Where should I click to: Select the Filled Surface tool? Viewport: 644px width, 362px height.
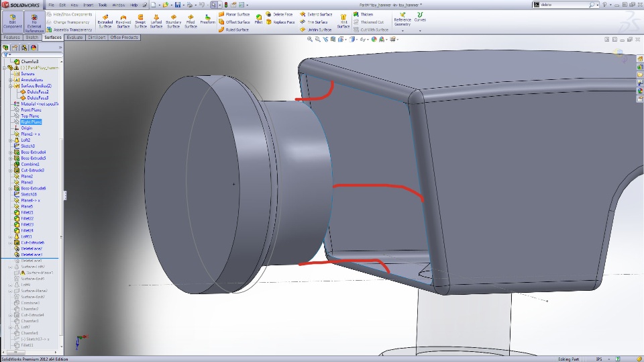point(191,21)
